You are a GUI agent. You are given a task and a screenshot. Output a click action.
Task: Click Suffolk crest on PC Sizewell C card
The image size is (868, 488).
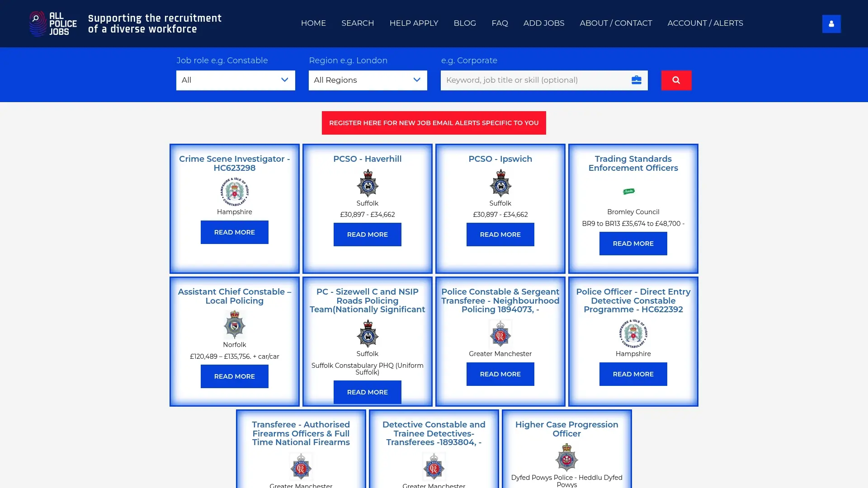(368, 333)
